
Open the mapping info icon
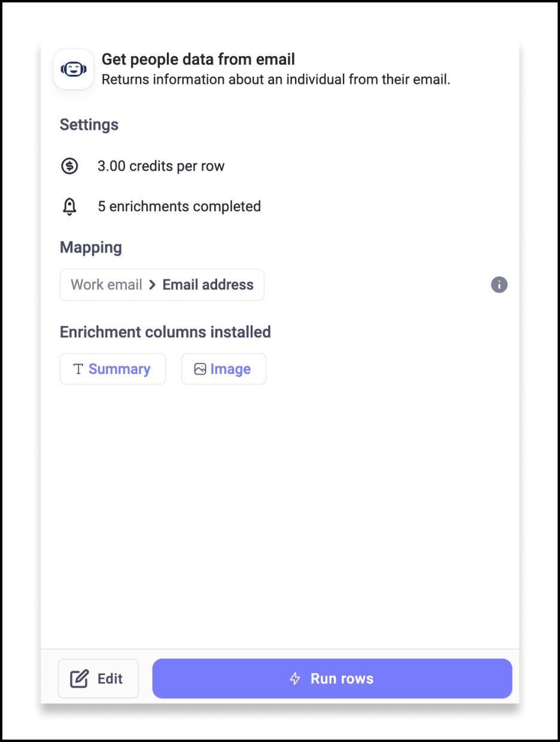coord(499,285)
